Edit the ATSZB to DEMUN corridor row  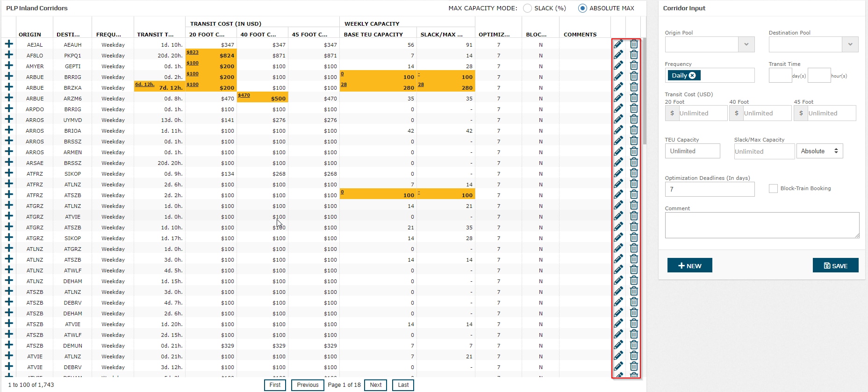coord(618,345)
